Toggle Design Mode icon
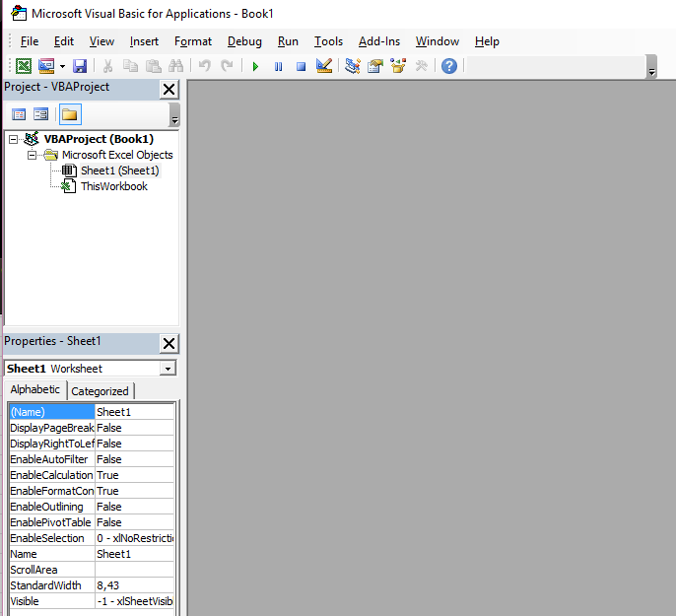This screenshot has height=616, width=676. [x=324, y=66]
